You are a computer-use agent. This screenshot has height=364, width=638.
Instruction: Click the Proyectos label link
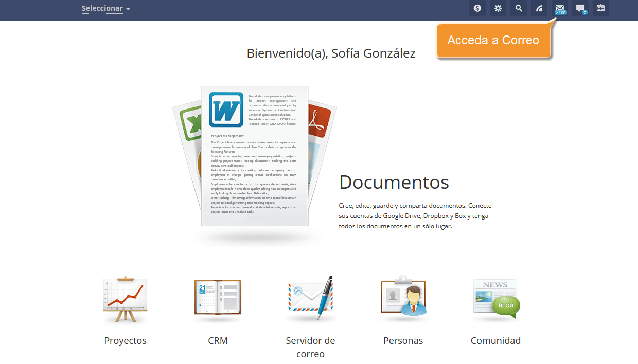click(125, 341)
